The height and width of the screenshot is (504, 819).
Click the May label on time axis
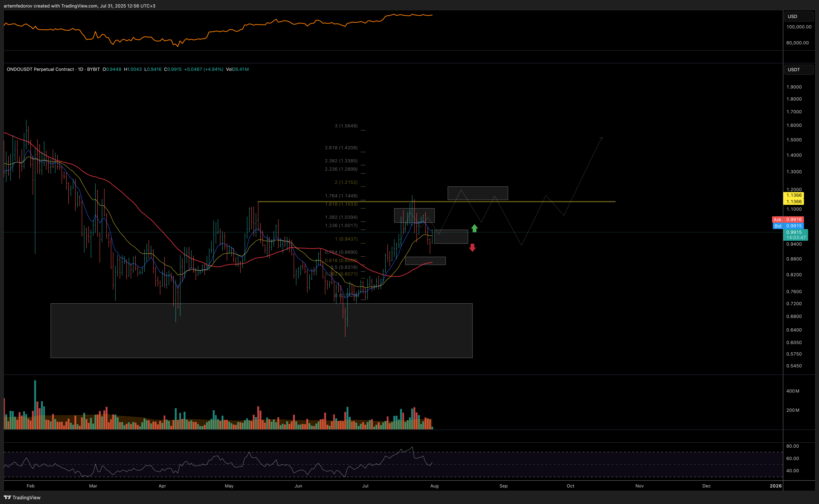point(229,486)
